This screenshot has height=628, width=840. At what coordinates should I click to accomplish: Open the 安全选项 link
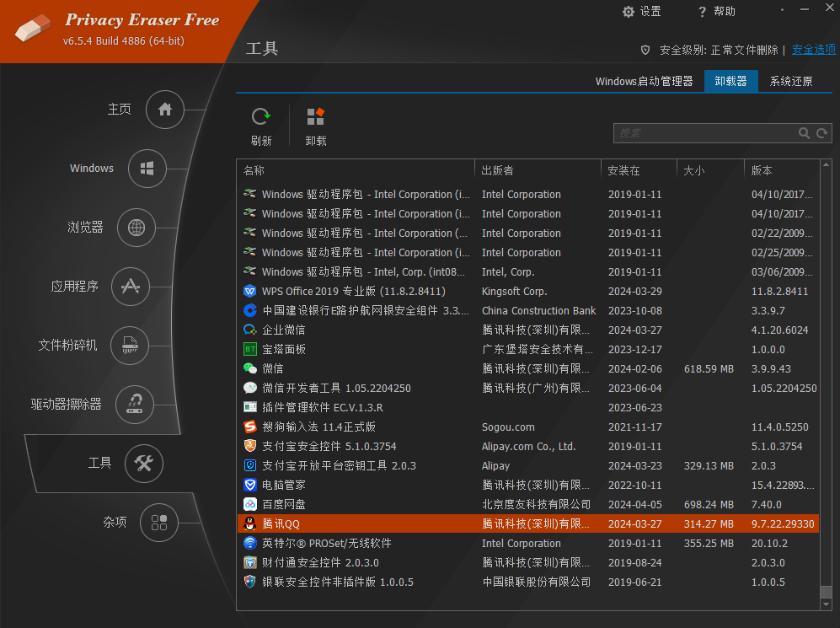click(814, 50)
